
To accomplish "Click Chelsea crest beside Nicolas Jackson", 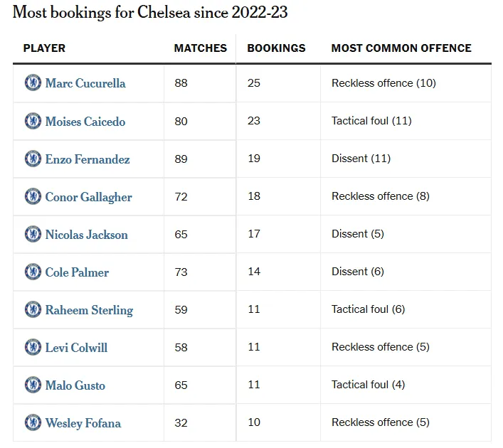I will coord(33,234).
